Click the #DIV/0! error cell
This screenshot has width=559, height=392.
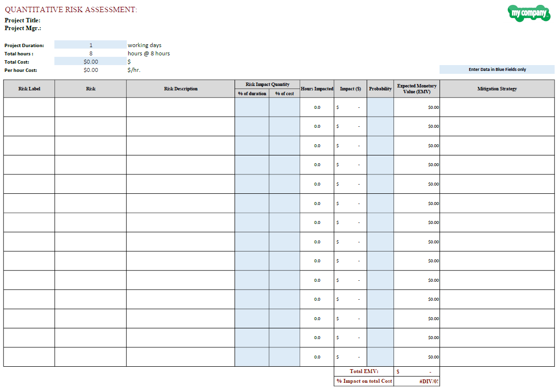tap(417, 381)
